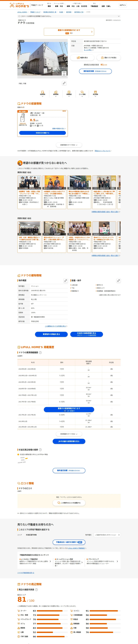This screenshot has height=644, width=138.
Task: Expand the notice bar chevron at top right
Action: [119, 16]
